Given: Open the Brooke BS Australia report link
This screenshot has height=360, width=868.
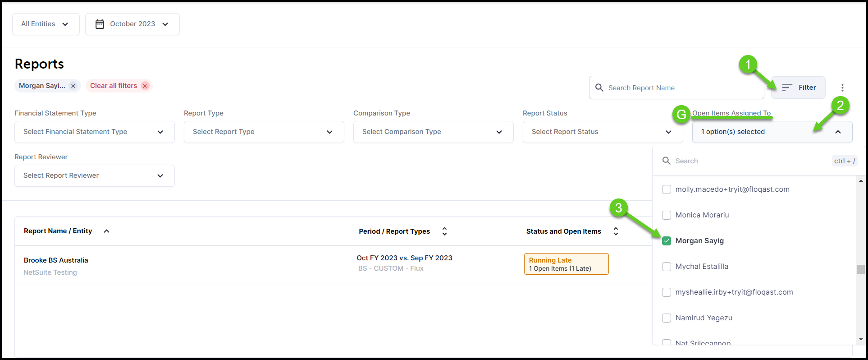Looking at the screenshot, I should (56, 260).
